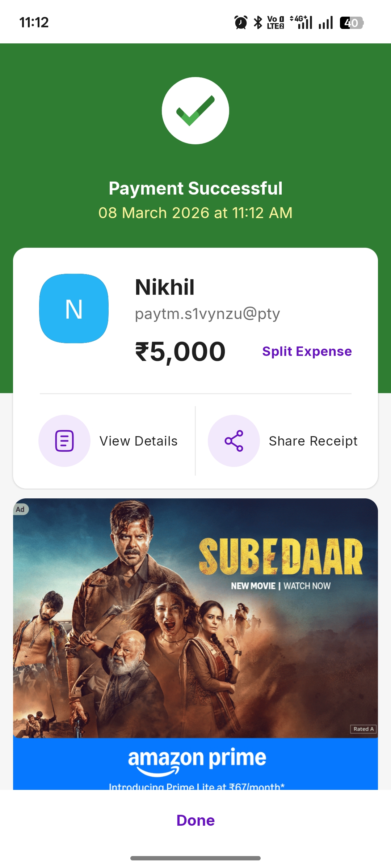Tap the View Details document icon
This screenshot has height=868, width=391.
(64, 441)
